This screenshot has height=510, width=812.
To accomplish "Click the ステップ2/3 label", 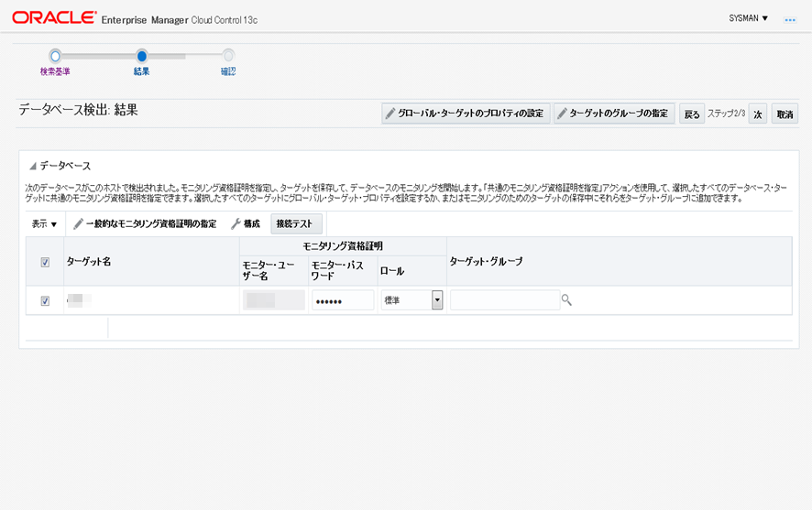I will 726,114.
